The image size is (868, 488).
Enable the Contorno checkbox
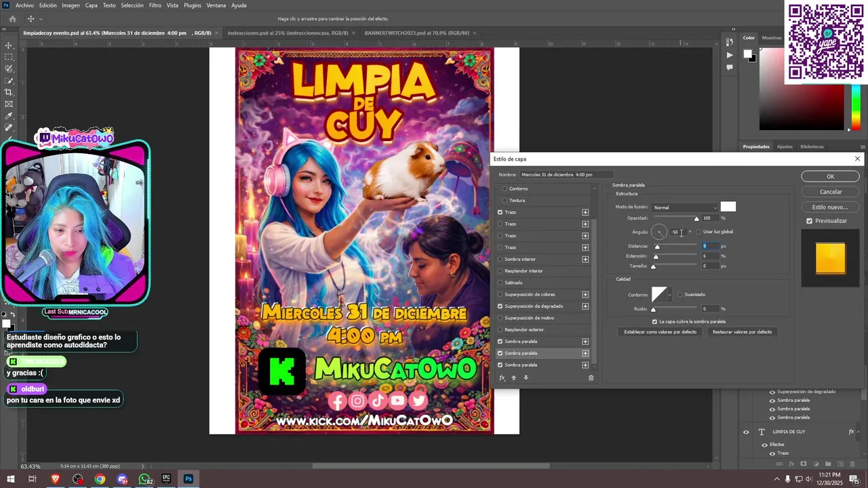pyautogui.click(x=505, y=188)
